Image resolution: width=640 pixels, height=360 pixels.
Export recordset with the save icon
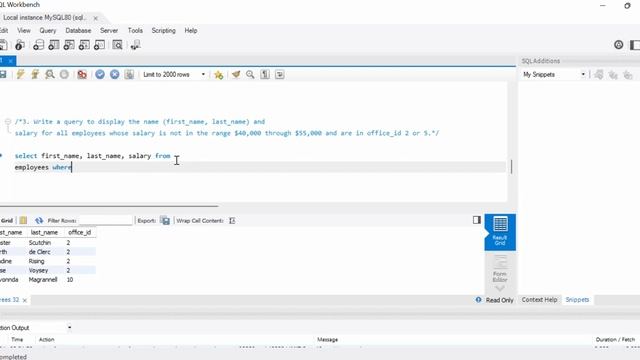pyautogui.click(x=165, y=220)
